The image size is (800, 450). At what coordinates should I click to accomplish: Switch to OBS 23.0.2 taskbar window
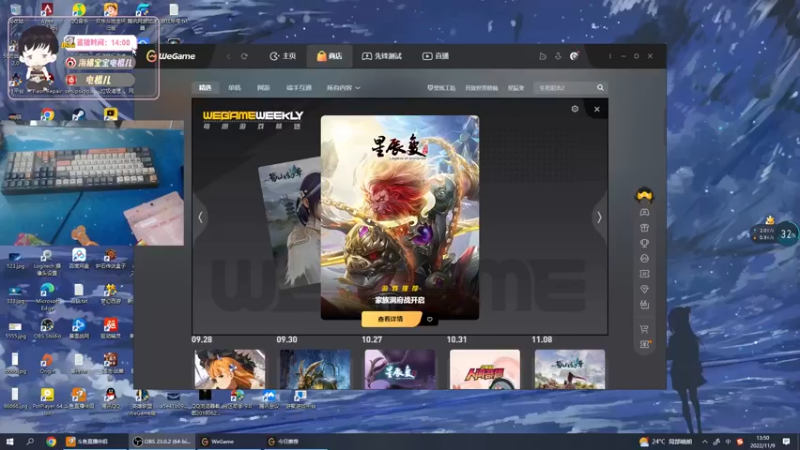(x=162, y=442)
